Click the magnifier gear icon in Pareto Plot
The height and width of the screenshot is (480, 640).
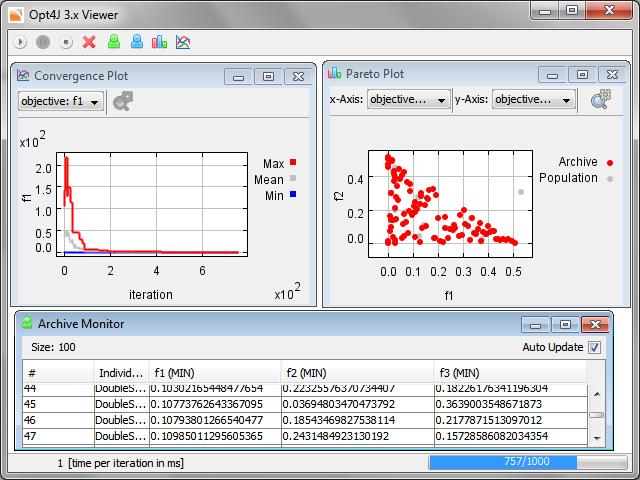pos(600,99)
